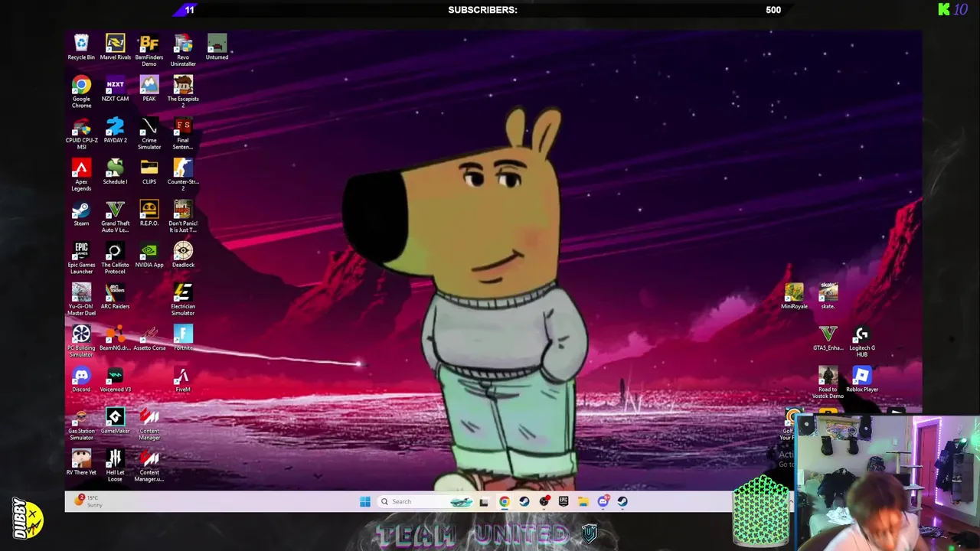
Task: Open the Windows Start menu
Action: [x=365, y=502]
